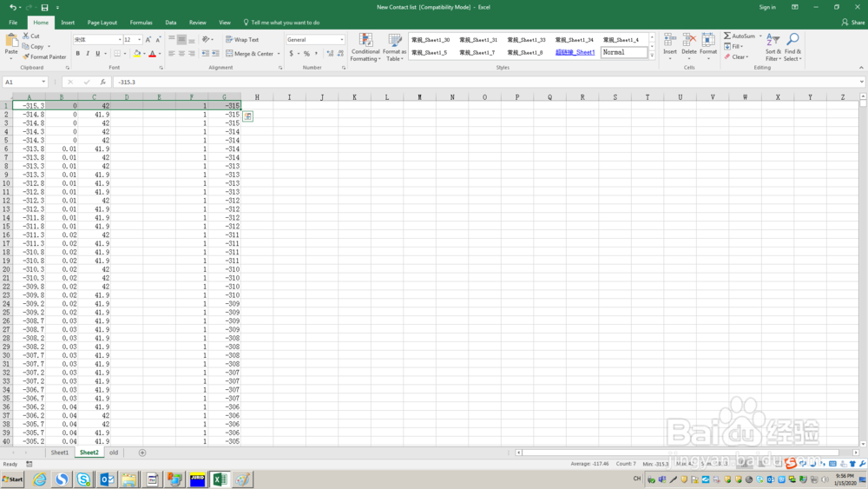Cut the selected cells
The image size is (868, 489).
click(31, 36)
